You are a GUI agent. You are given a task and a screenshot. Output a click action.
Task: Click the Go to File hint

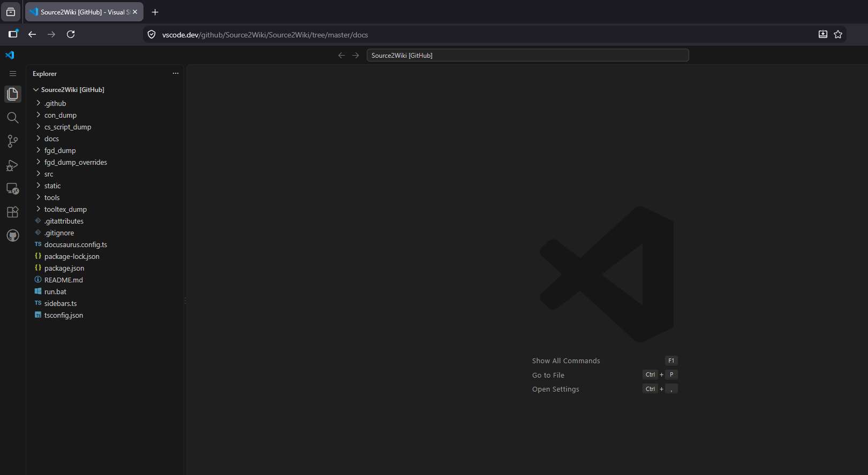548,375
